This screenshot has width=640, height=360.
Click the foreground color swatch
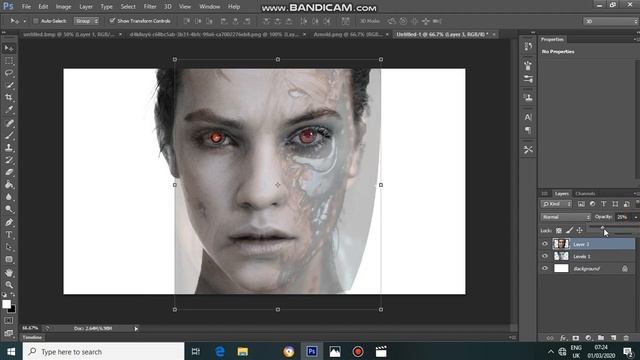[x=6, y=304]
